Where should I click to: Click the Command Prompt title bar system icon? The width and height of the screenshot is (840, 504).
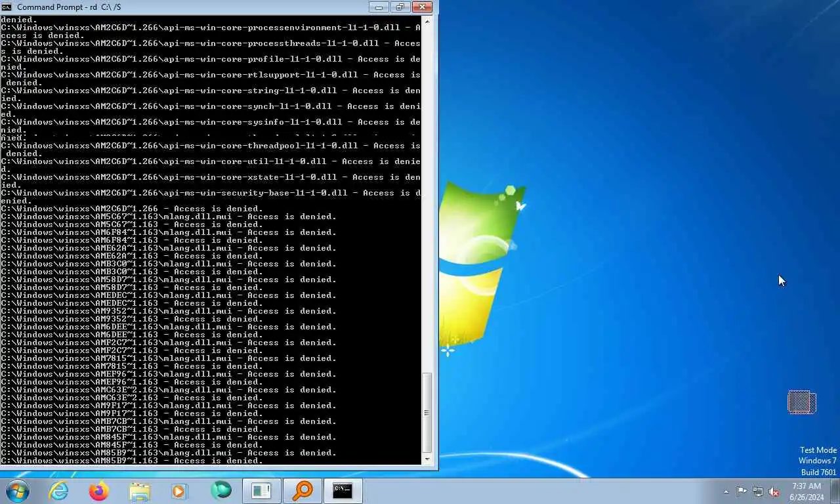(x=7, y=7)
